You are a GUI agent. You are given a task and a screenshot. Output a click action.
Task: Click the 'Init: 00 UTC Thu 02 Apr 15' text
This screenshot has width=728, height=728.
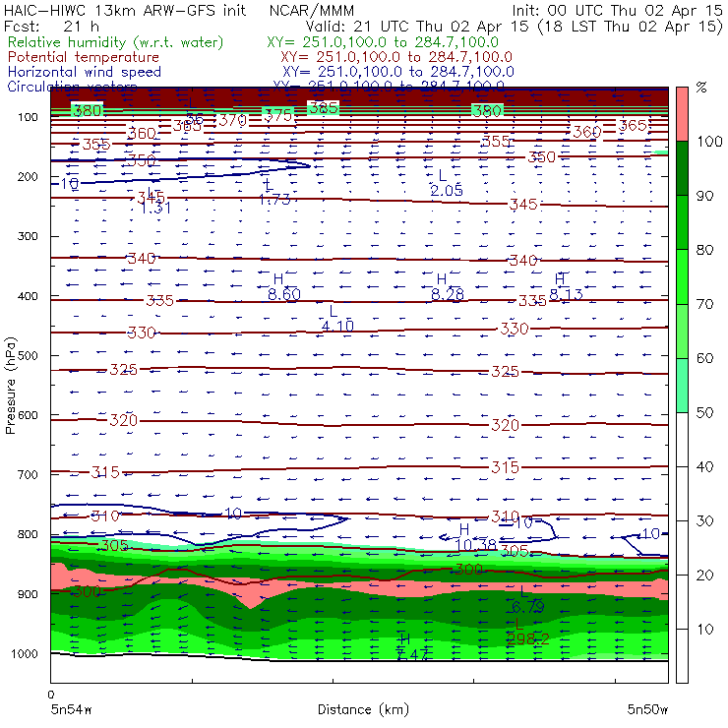[x=617, y=10]
